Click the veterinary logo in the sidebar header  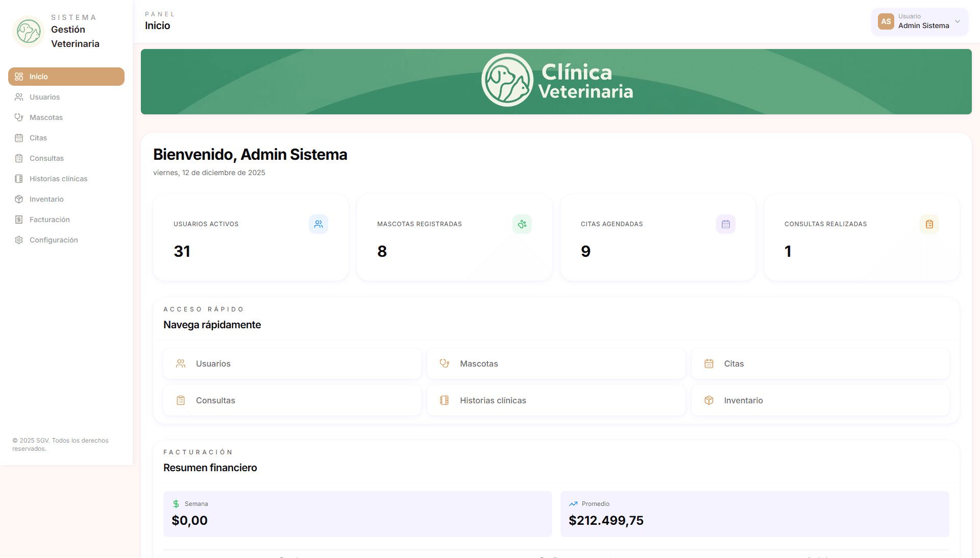(x=29, y=32)
